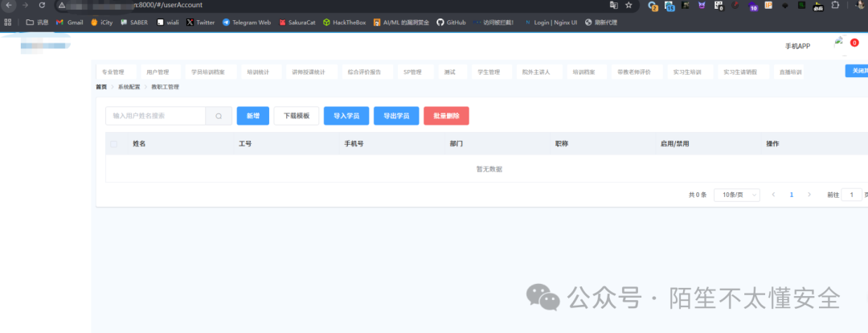868x333 pixels.
Task: Switch to the 专业管理 tab
Action: coord(116,72)
